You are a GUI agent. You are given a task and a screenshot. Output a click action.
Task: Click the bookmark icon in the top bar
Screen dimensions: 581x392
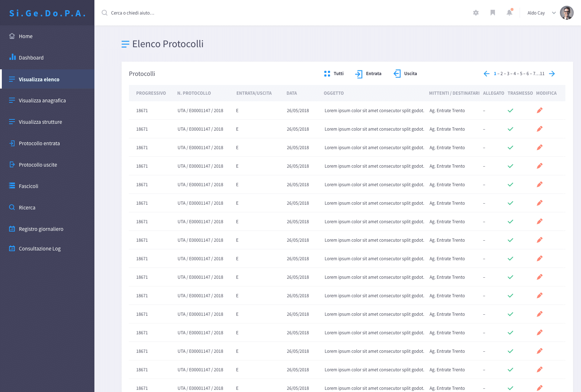[x=493, y=13]
